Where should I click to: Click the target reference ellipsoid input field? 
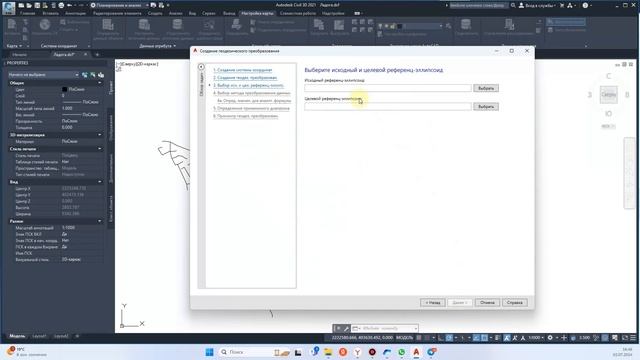coord(388,107)
